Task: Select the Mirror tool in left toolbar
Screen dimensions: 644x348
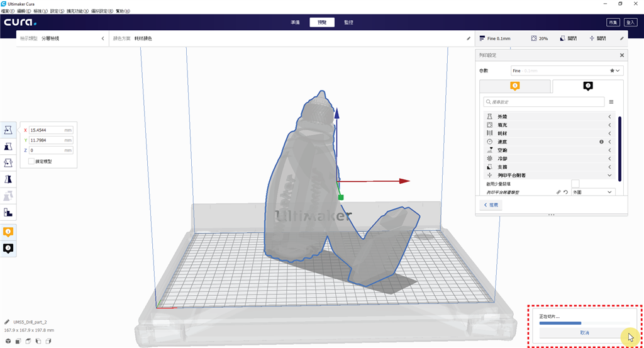Action: pyautogui.click(x=8, y=179)
